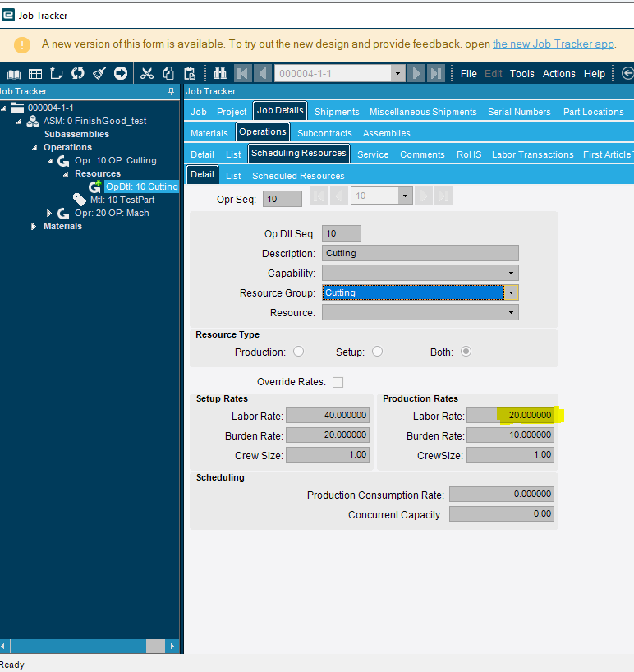Click the Production Labor Rate field

(x=510, y=416)
